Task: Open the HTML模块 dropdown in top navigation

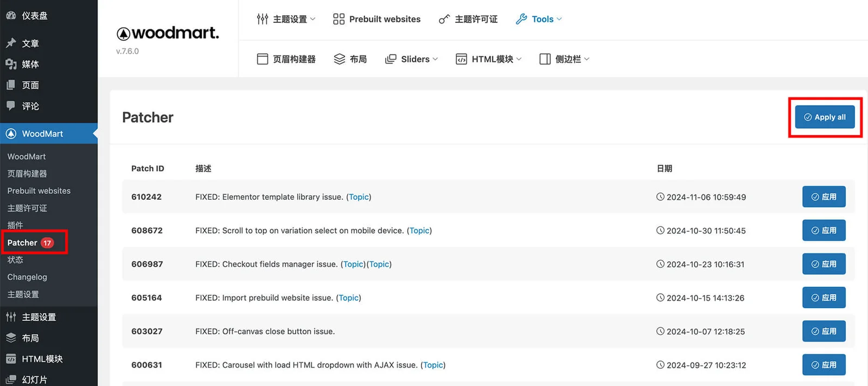Action: [488, 59]
